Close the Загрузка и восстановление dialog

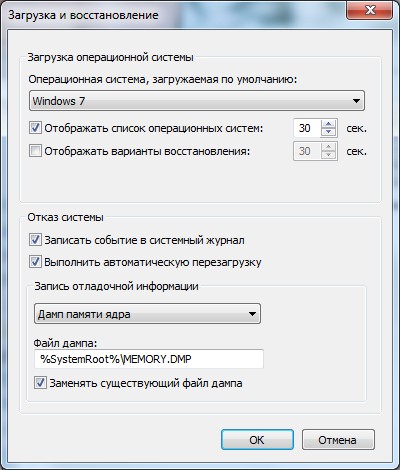point(370,10)
